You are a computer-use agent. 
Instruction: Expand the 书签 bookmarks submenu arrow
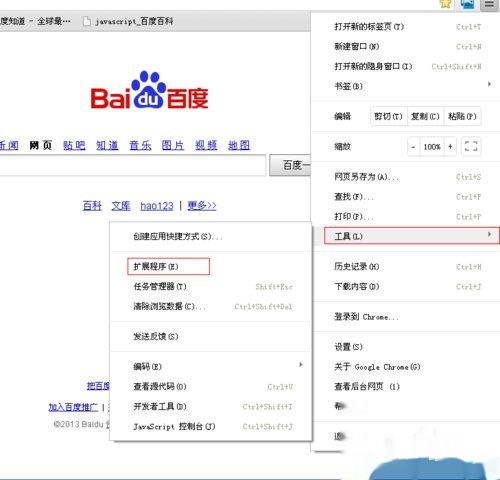pyautogui.click(x=489, y=84)
